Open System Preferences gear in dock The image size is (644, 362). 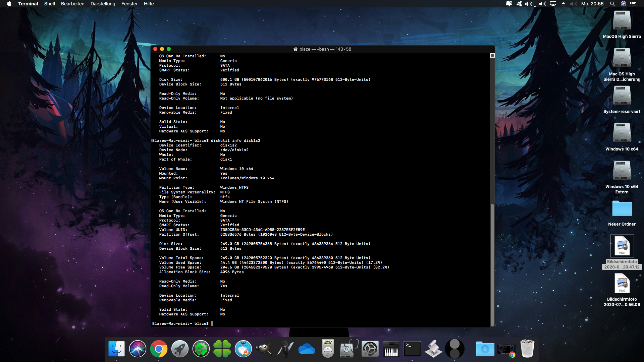point(370,349)
